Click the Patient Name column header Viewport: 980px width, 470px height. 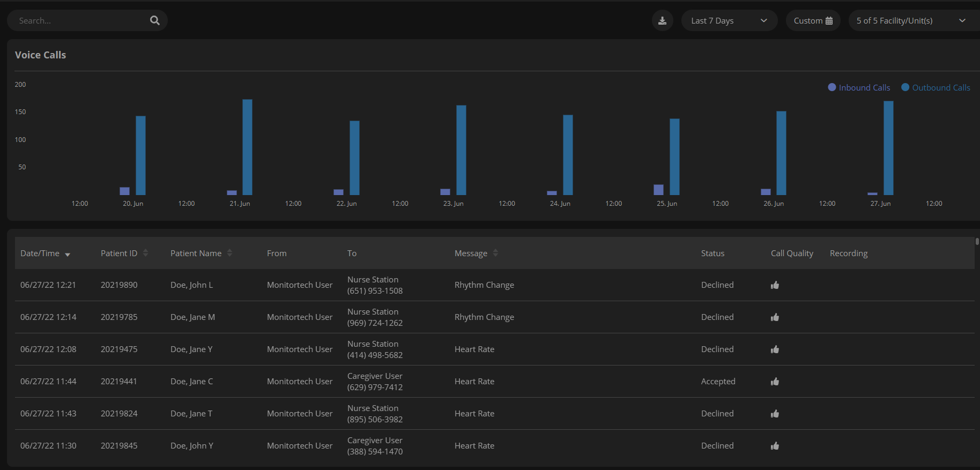pyautogui.click(x=196, y=253)
